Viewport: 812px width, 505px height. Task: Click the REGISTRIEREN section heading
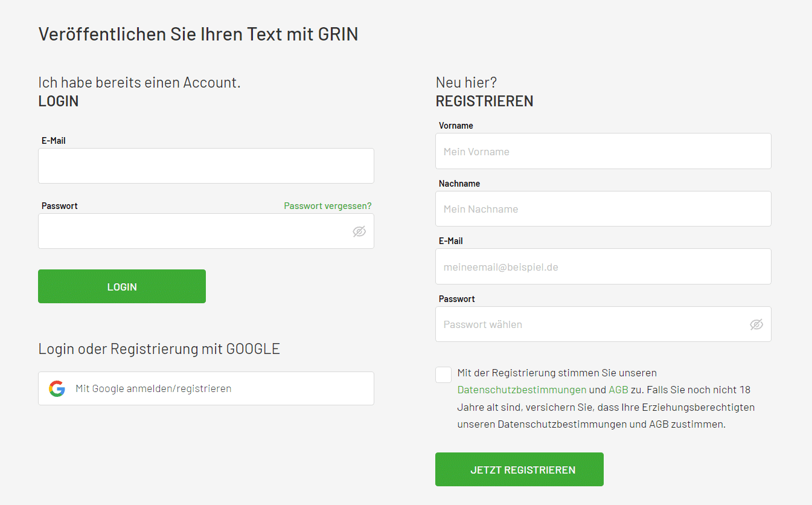tap(484, 101)
